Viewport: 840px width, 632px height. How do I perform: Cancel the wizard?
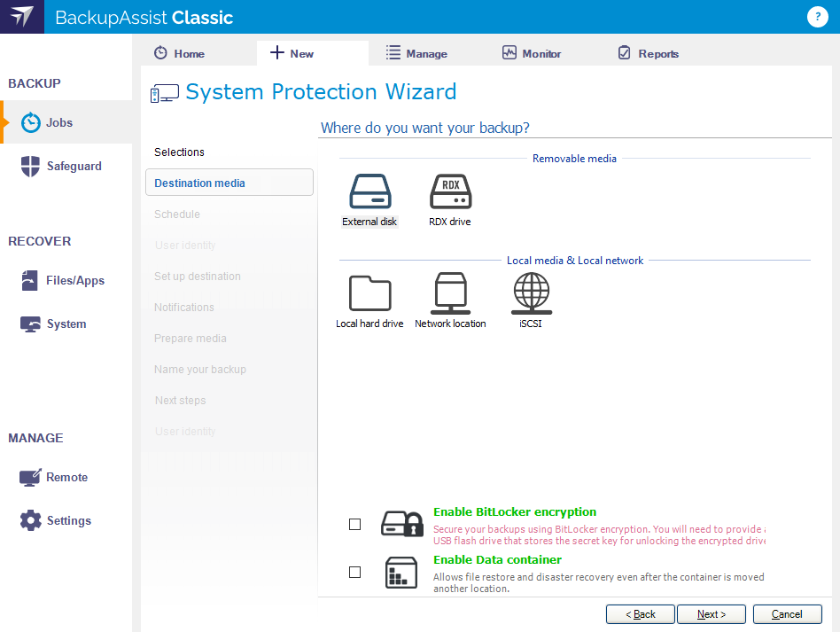(x=787, y=614)
